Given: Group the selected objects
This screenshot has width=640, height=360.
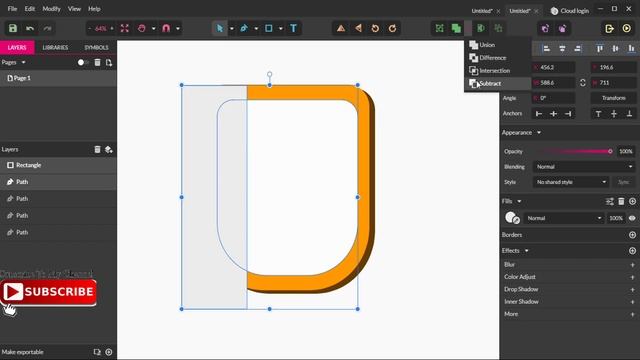Looking at the screenshot, I should [439, 28].
